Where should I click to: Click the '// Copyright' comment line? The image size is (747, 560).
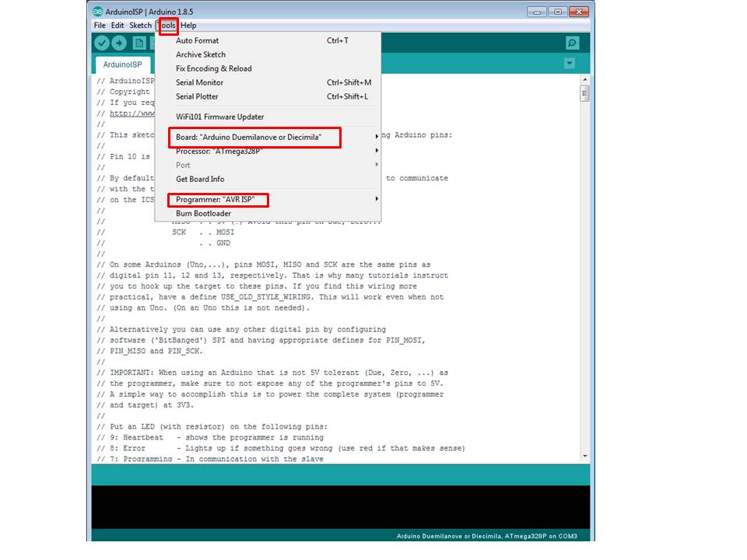(x=124, y=92)
